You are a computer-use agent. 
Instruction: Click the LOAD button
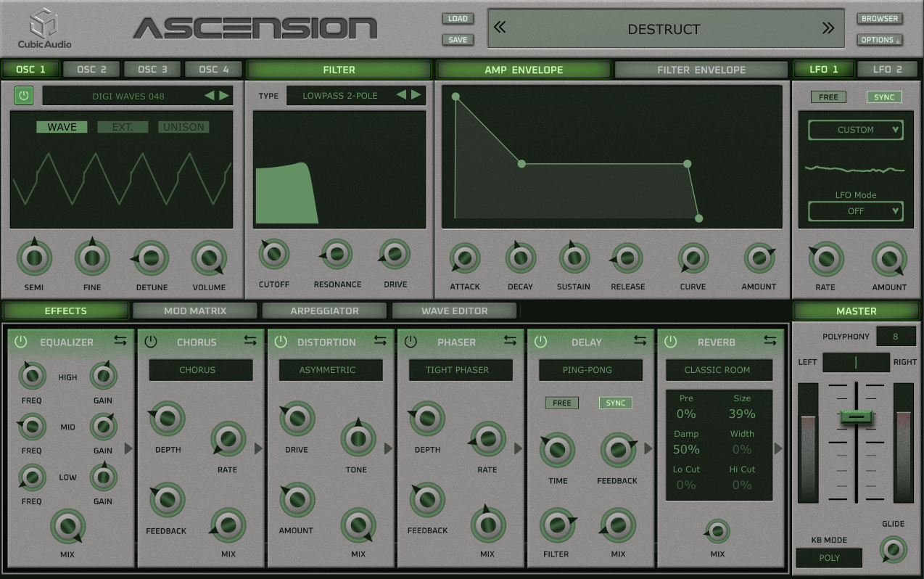click(x=458, y=19)
